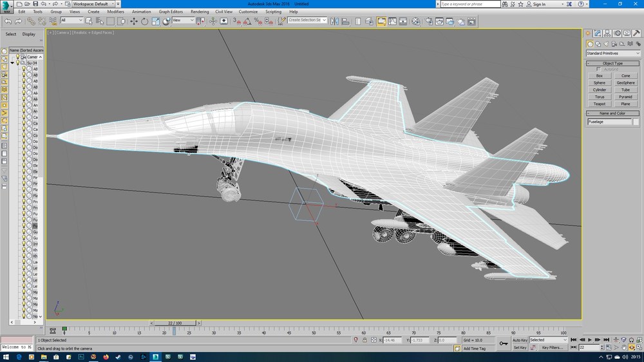Open the Hierarchy panel tab

607,33
